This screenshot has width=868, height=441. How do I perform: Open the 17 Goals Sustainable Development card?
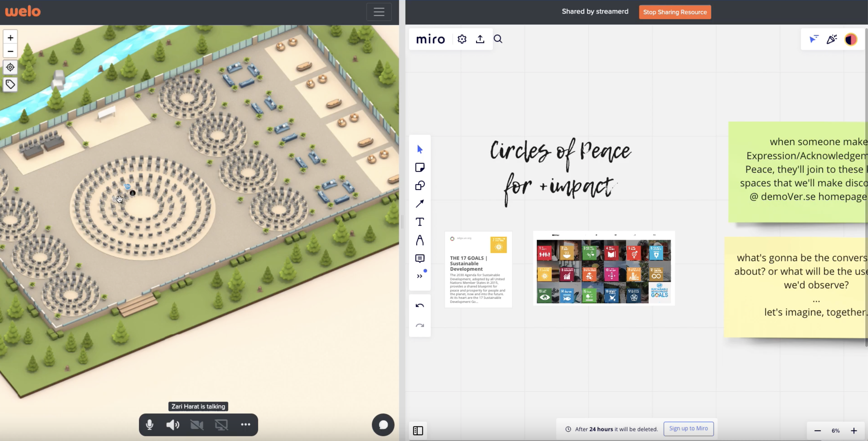pos(478,269)
